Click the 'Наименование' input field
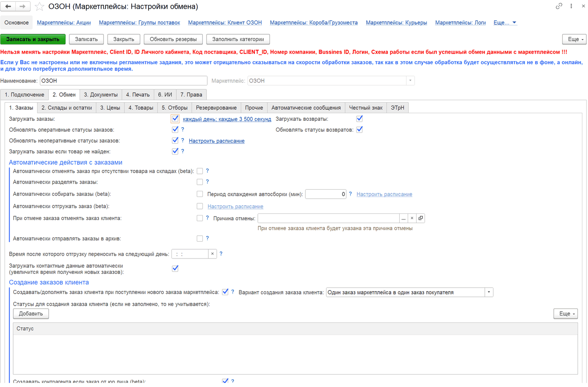Viewport: 588px width, 387px height. click(124, 81)
